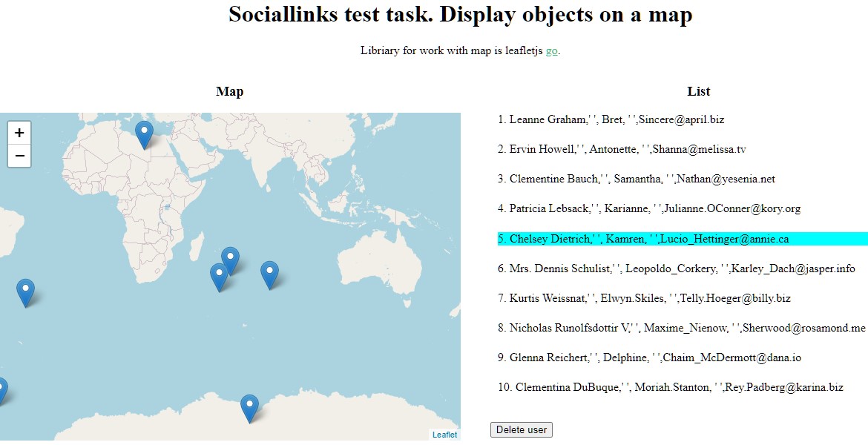Viewport: 868px width, 445px height.
Task: Zoom in the map with plus button
Action: (x=19, y=133)
